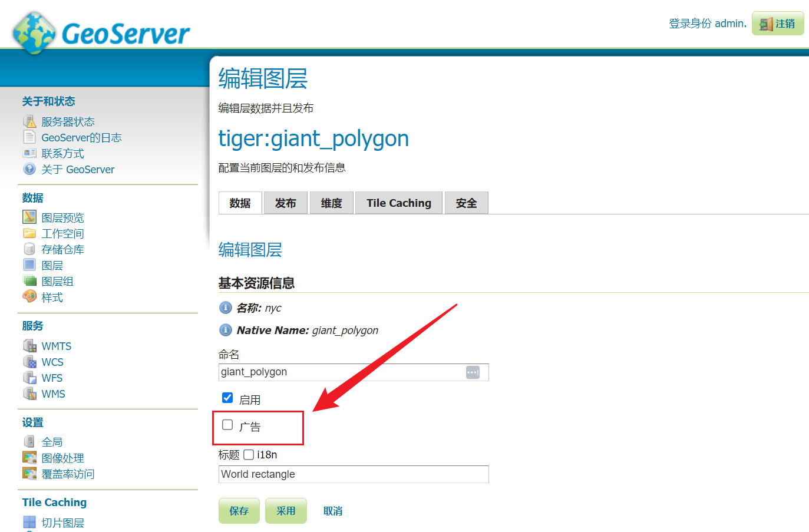Click the tiger:giant_polygon heading text
Viewport: 809px width, 532px height.
click(313, 139)
